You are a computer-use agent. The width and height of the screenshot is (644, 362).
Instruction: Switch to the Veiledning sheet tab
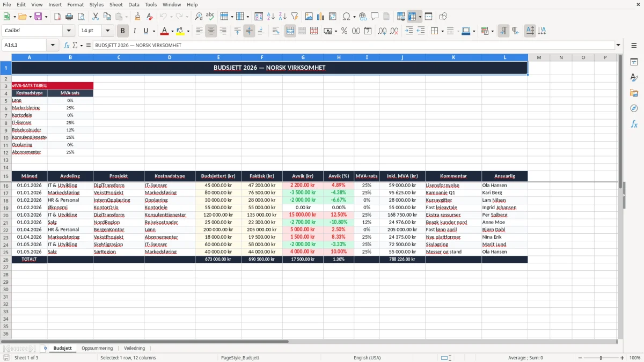134,349
